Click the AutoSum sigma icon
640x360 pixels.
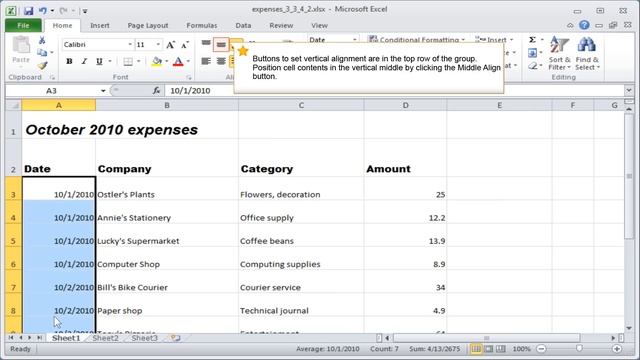click(x=532, y=40)
